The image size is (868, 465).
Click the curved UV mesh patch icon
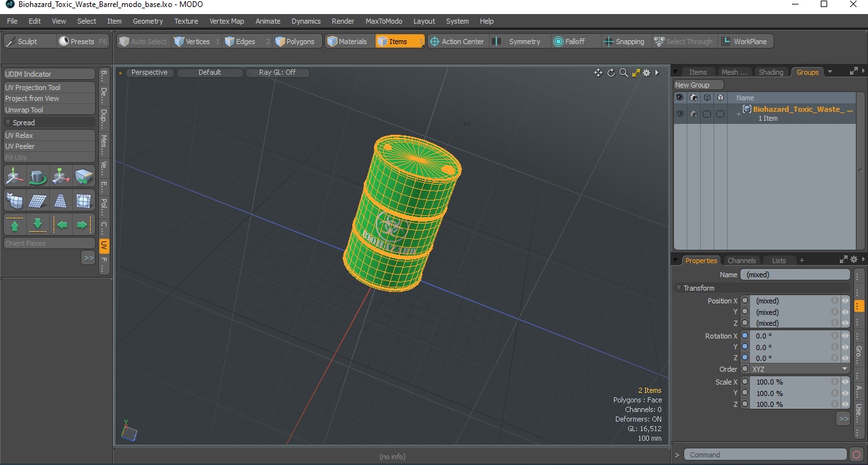(x=15, y=201)
